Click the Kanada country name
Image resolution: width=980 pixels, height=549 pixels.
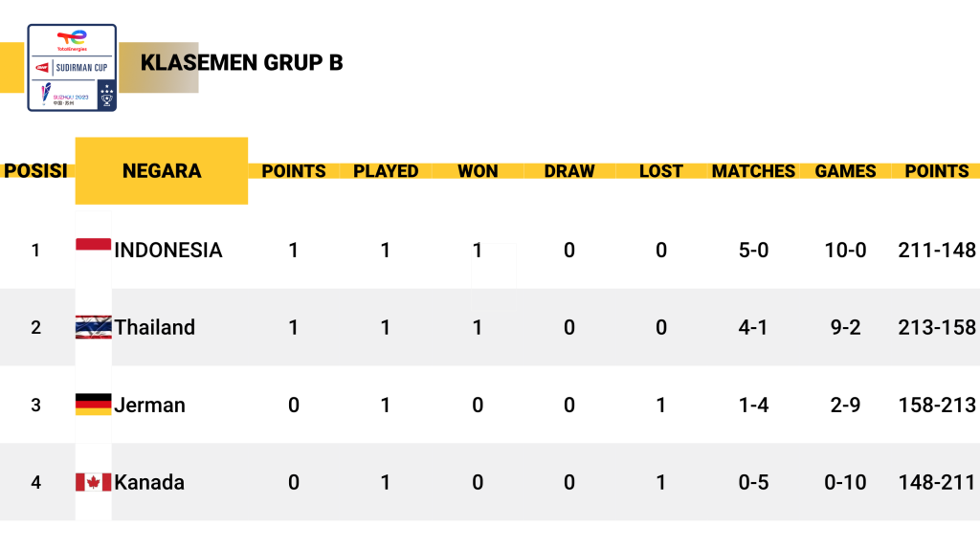[148, 483]
